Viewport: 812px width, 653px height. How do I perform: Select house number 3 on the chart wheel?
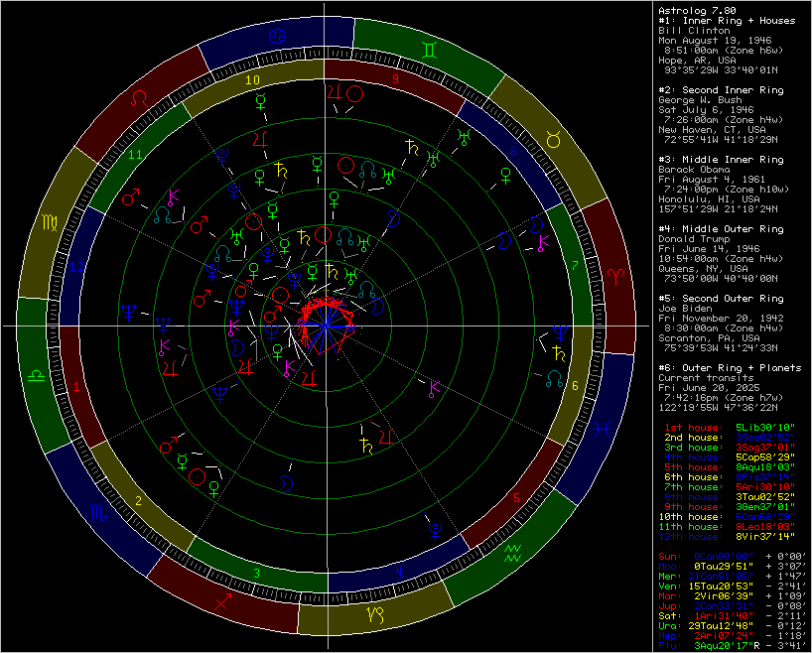(257, 574)
